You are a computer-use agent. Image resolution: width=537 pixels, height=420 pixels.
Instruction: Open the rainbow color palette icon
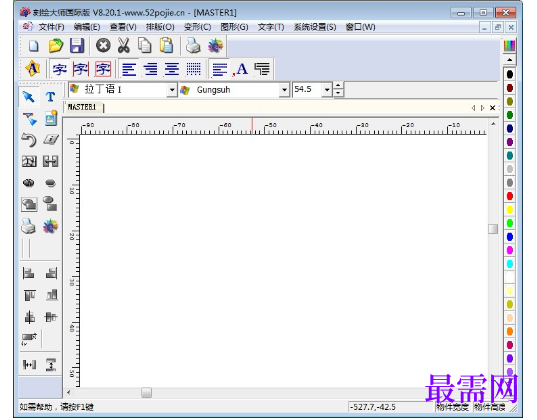[x=510, y=46]
